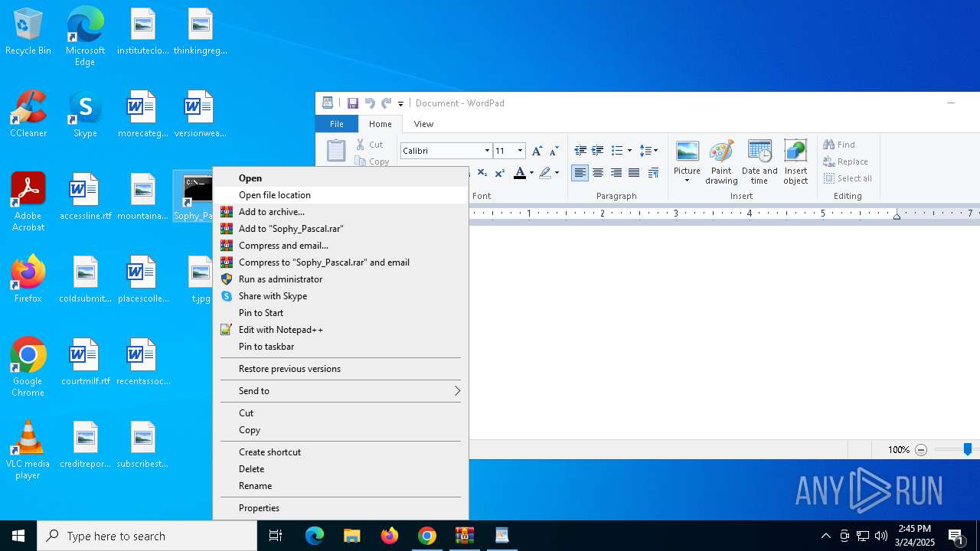Open the File tab in WordPad
980x551 pixels.
click(337, 124)
